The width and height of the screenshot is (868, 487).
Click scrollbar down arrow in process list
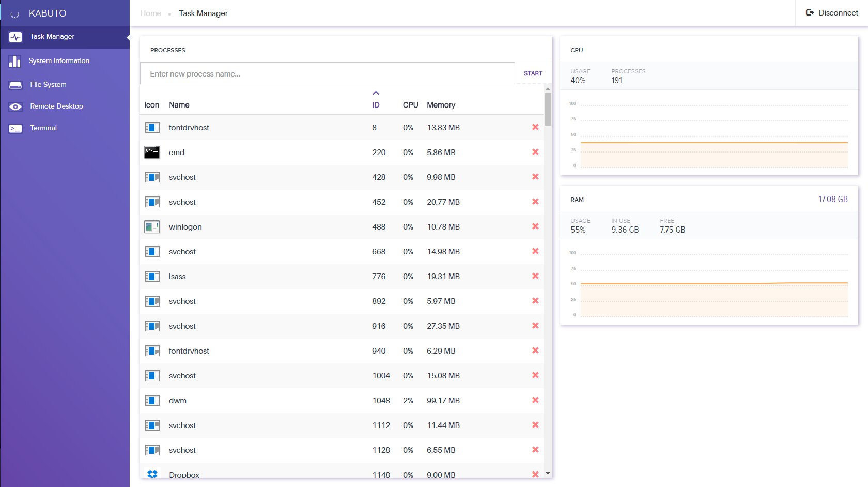[x=548, y=473]
